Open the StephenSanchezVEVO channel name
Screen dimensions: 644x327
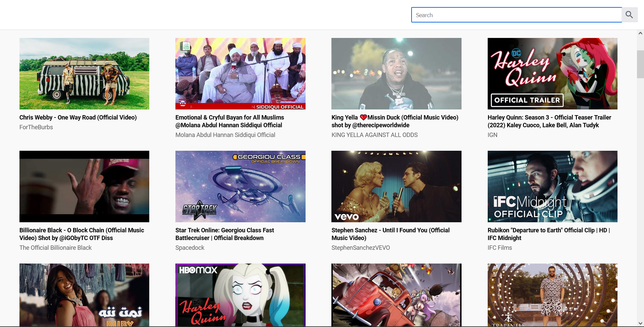coord(361,248)
